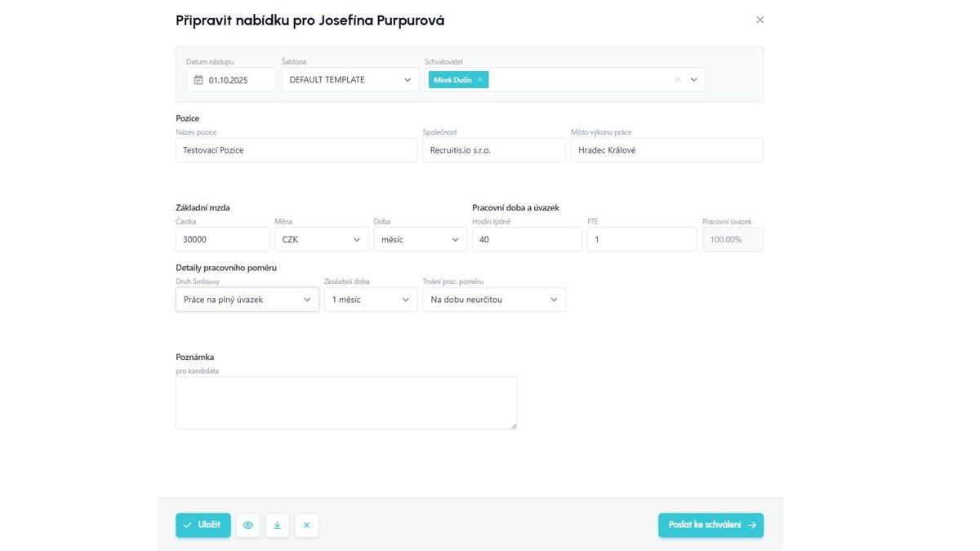Click the Poznámka note text area
The height and width of the screenshot is (551, 980).
coord(345,402)
